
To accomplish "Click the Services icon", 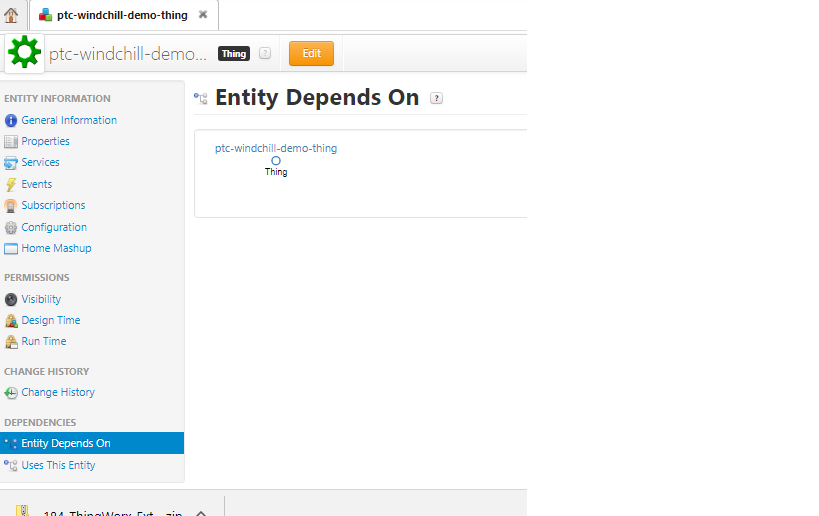I will (x=10, y=163).
